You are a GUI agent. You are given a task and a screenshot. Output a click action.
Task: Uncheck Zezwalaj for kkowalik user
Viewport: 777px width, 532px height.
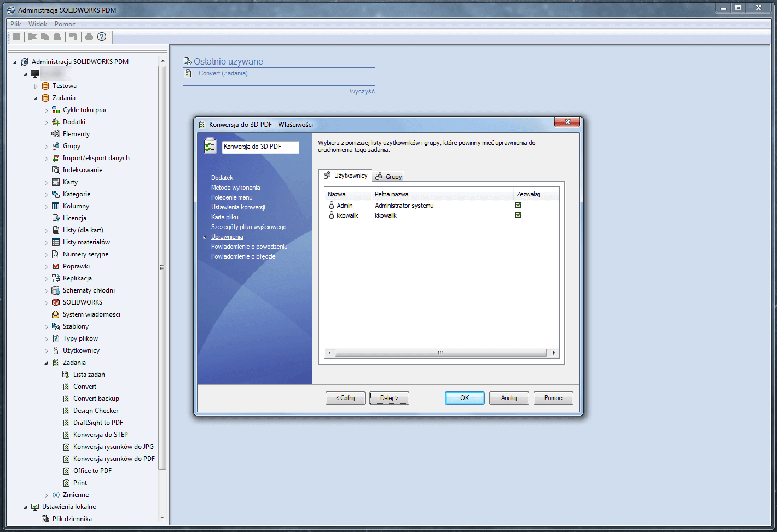[x=518, y=215]
